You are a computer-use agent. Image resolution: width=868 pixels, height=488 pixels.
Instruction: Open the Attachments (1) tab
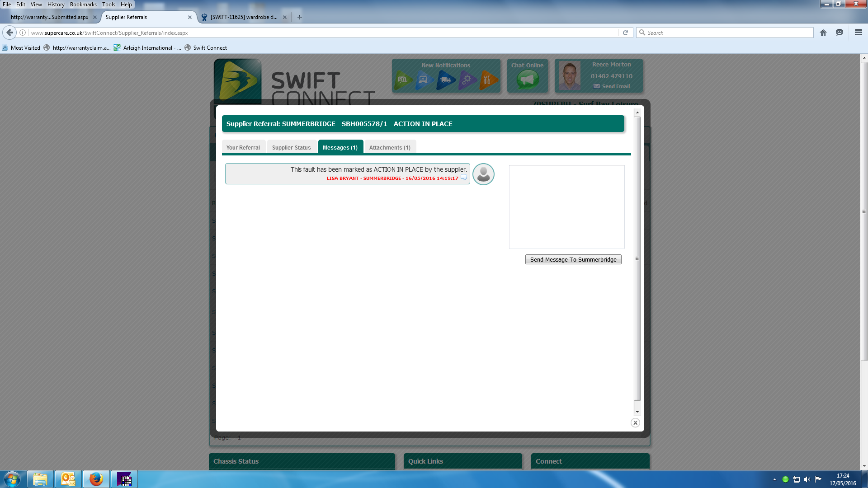click(x=390, y=148)
